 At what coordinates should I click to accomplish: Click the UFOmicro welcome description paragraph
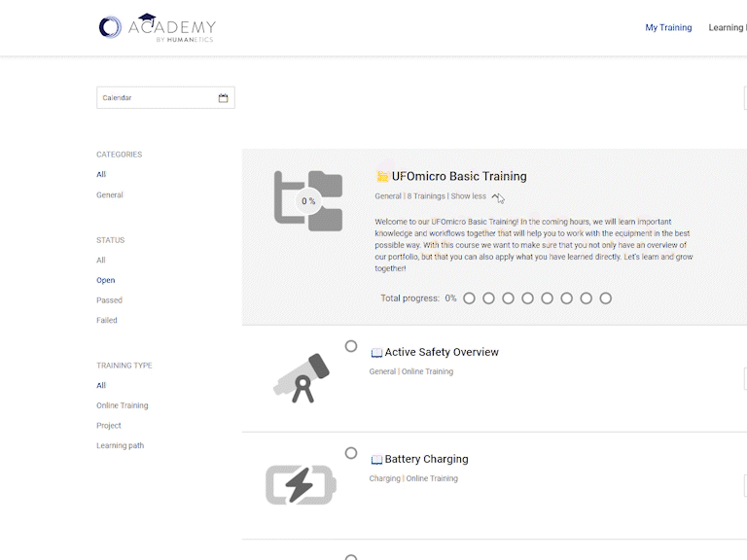click(534, 245)
